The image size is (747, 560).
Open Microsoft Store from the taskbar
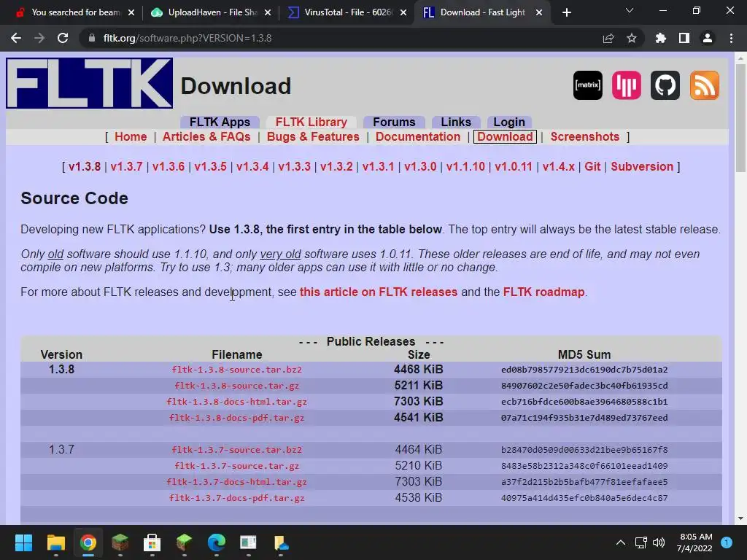click(x=152, y=542)
